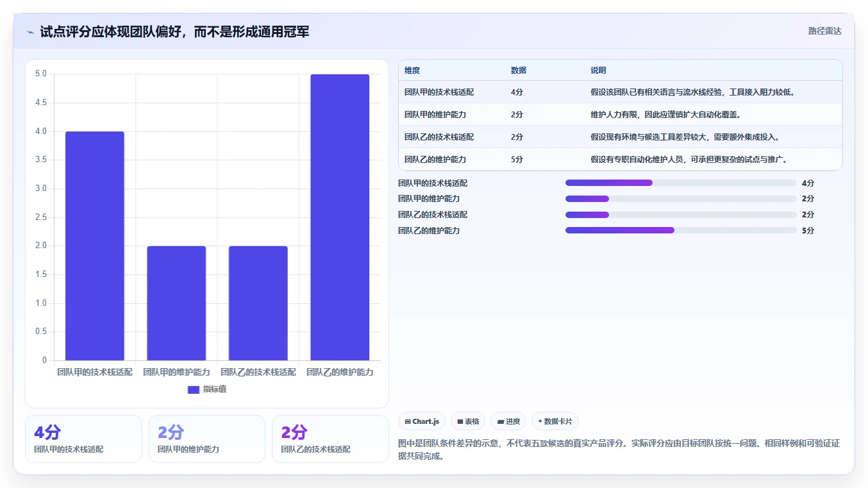Select the 团队乙的技术栈适配 table row name

[439, 137]
